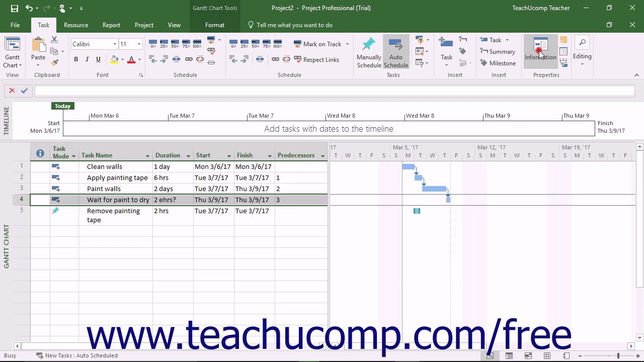This screenshot has height=362, width=644.
Task: Click the Paste clipboard icon
Action: tap(38, 45)
